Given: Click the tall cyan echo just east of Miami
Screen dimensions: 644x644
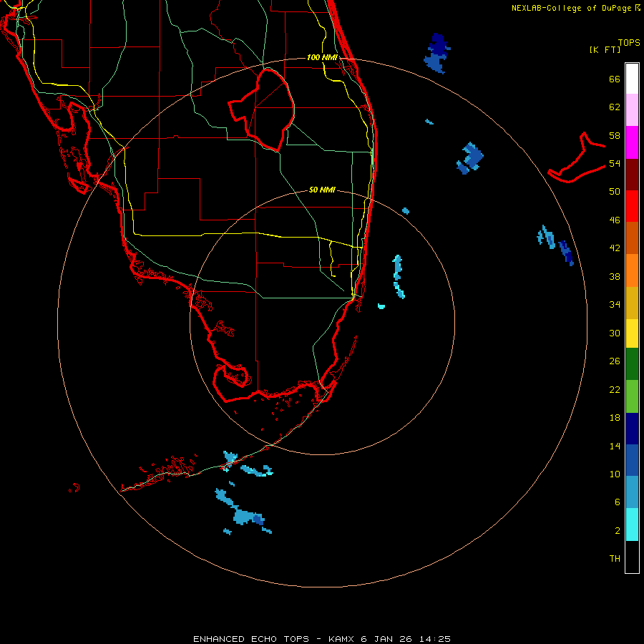Looking at the screenshot, I should 398,276.
